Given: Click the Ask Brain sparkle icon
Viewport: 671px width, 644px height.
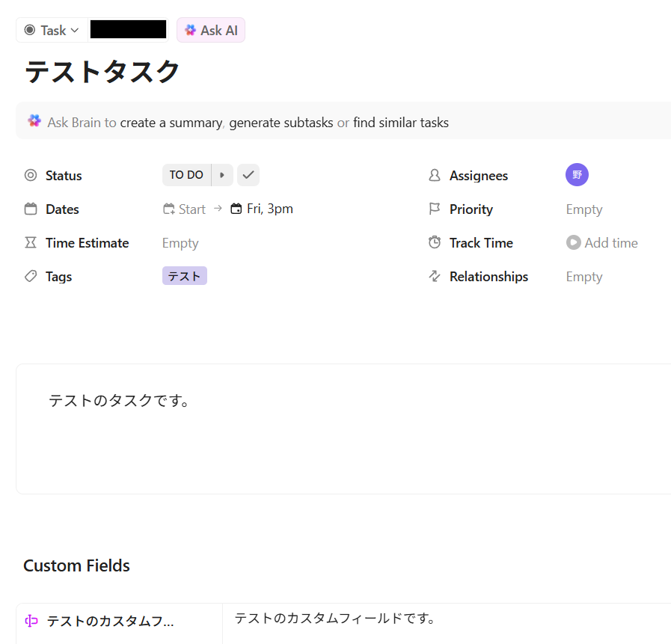Looking at the screenshot, I should (34, 121).
